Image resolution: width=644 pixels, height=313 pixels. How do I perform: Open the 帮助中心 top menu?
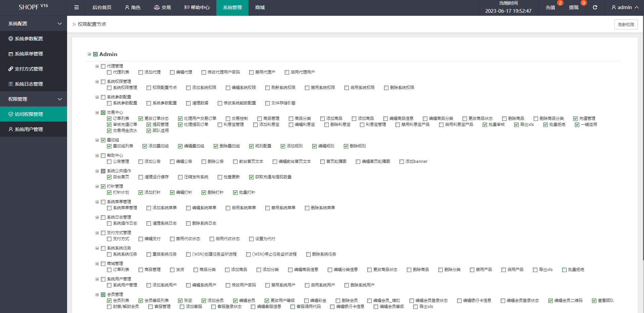197,7
